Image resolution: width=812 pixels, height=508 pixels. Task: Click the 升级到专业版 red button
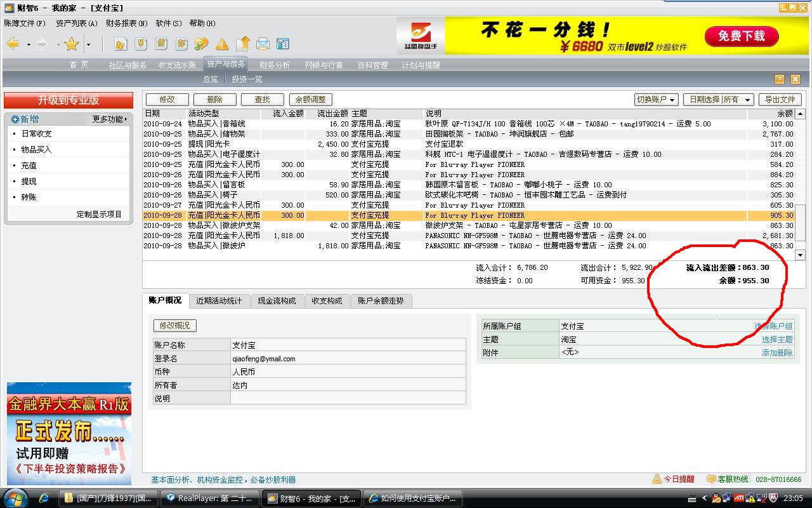(x=69, y=100)
